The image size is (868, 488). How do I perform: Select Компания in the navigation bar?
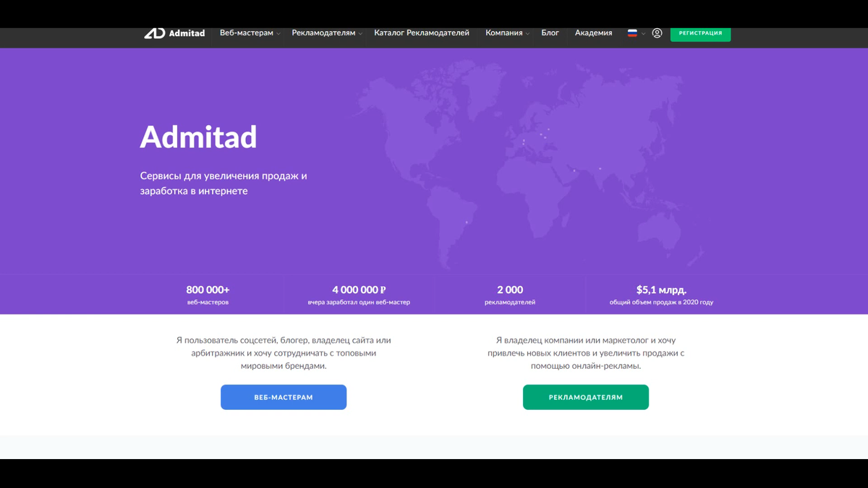[506, 33]
